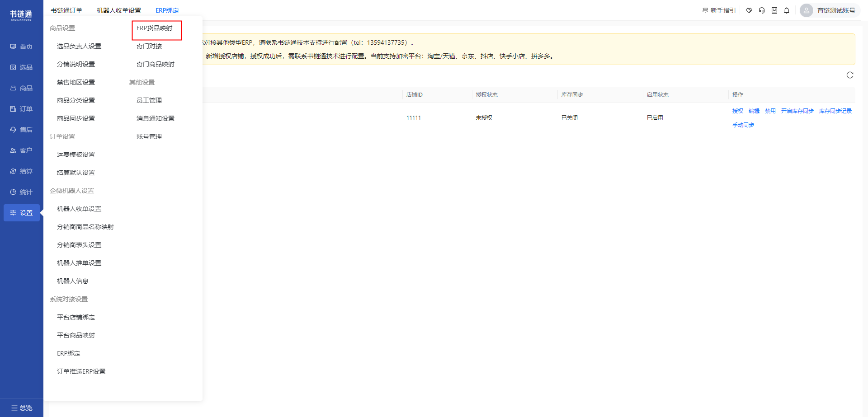This screenshot has width=868, height=417.
Task: Click the 开启库存同步 link
Action: 797,111
